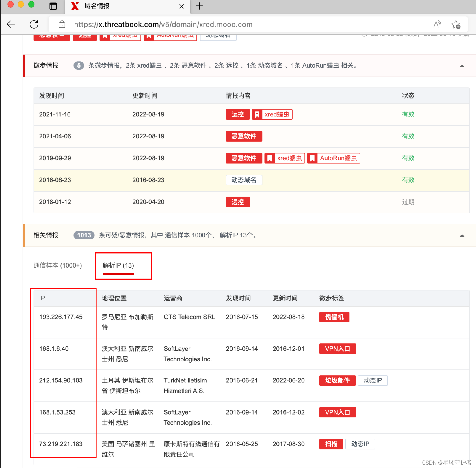Viewport: 476px width, 468px height.
Task: Close the 域名情报 tab
Action: point(181,6)
